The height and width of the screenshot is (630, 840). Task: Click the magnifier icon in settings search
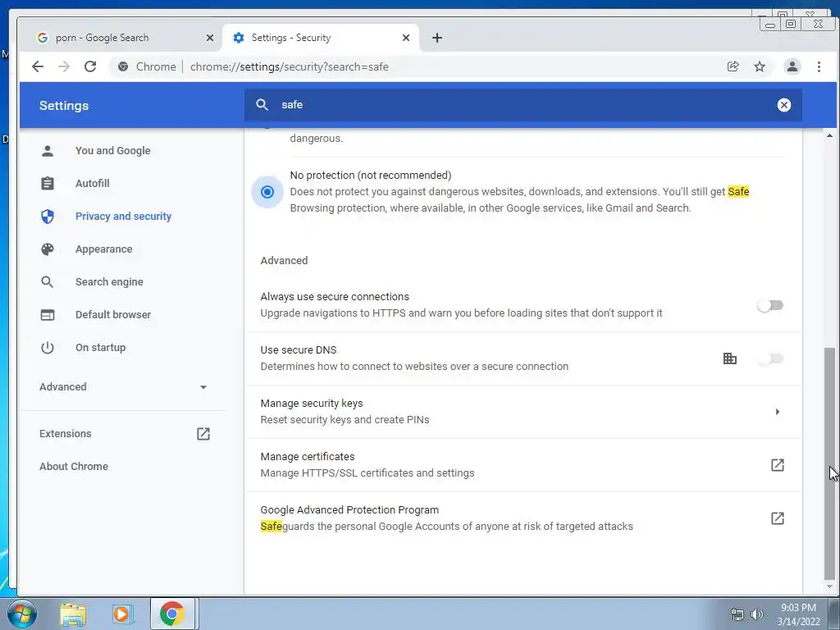262,104
